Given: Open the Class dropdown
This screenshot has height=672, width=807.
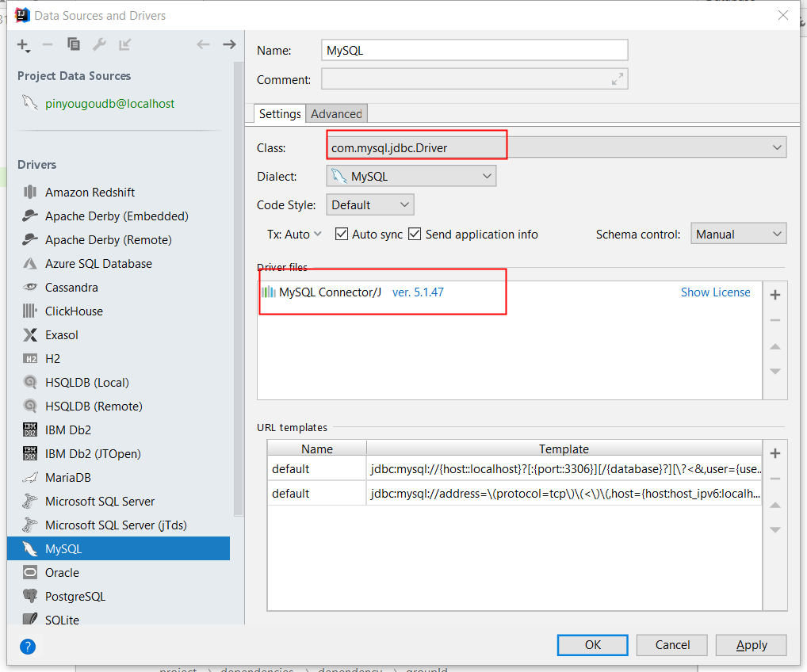Looking at the screenshot, I should (x=556, y=147).
